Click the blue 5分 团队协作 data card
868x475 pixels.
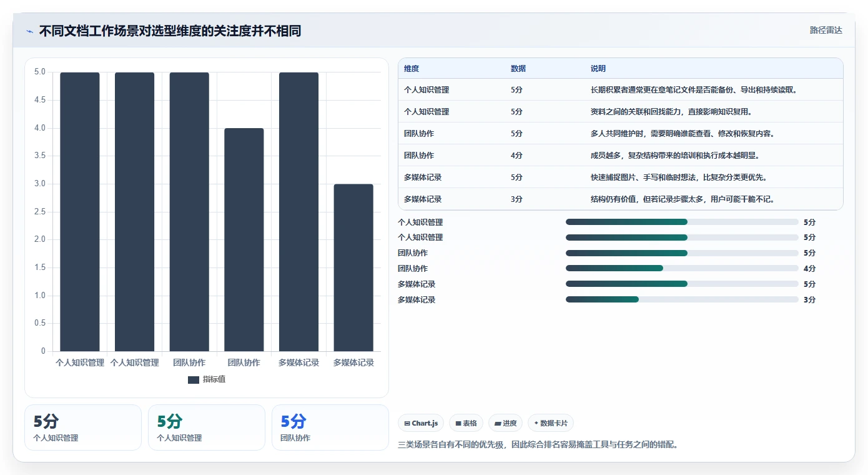(330, 427)
